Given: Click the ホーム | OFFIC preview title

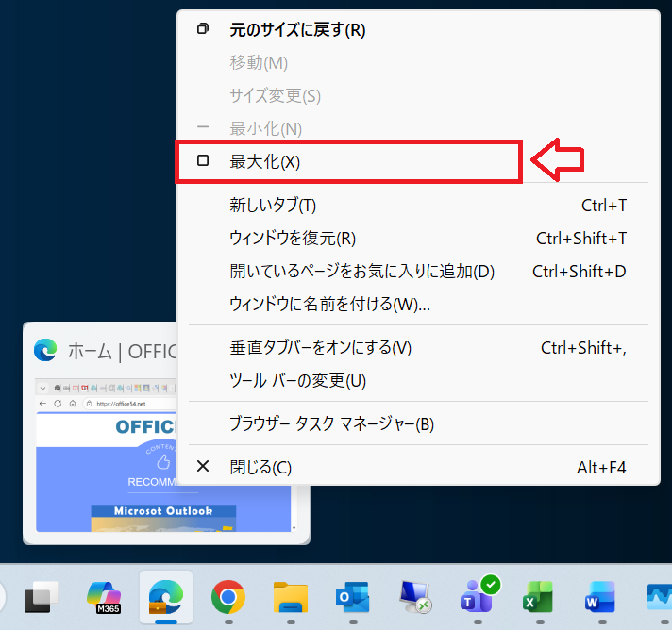Looking at the screenshot, I should click(x=123, y=352).
